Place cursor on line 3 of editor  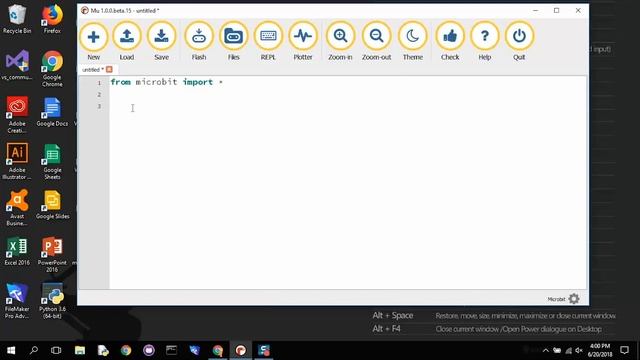[x=347, y=107]
